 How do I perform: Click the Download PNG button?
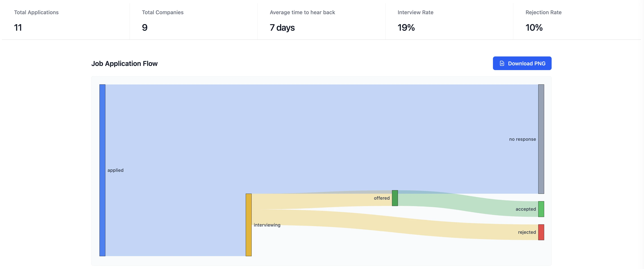pos(522,63)
